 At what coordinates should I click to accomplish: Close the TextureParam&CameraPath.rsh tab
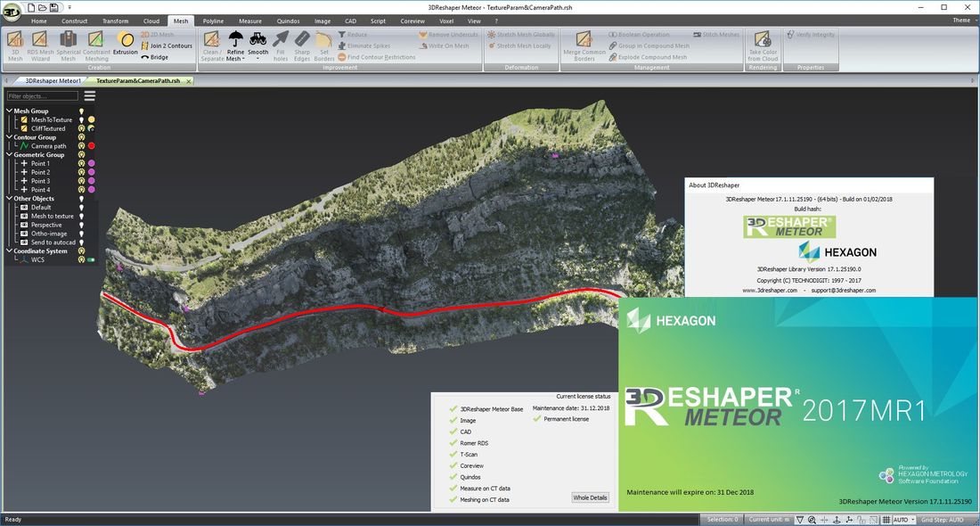(189, 81)
